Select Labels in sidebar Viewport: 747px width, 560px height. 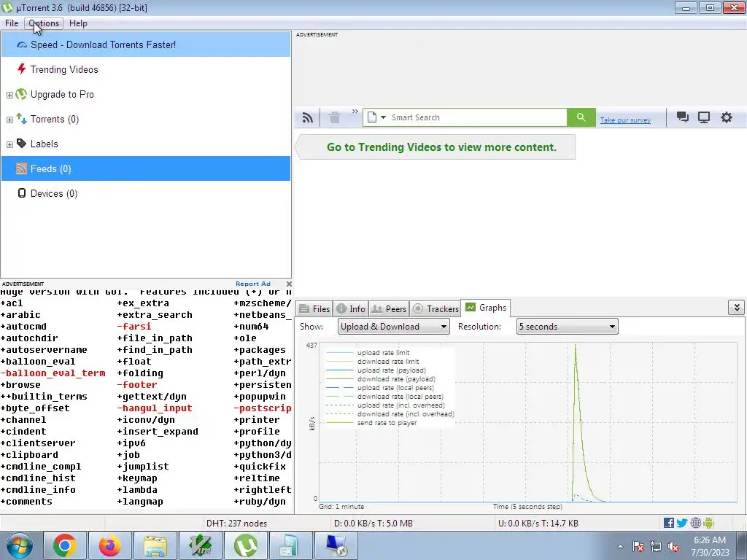point(146,144)
